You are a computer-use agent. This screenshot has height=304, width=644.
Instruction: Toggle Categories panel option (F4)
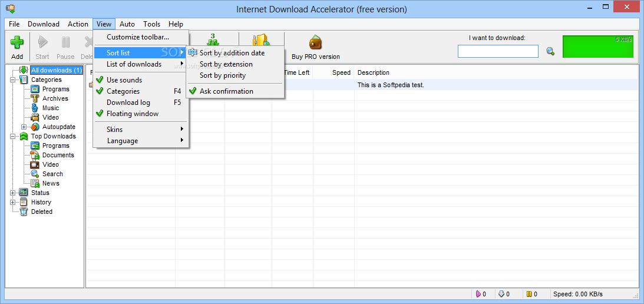(x=141, y=91)
